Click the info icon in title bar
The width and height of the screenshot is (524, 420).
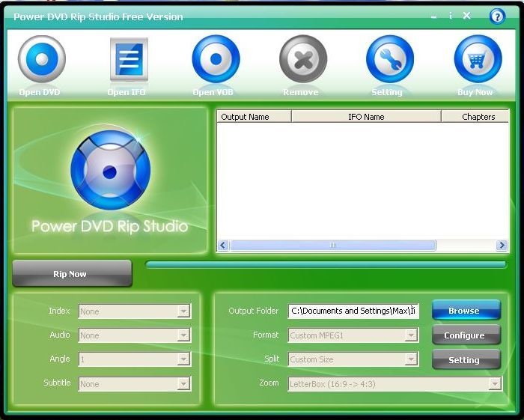(450, 16)
